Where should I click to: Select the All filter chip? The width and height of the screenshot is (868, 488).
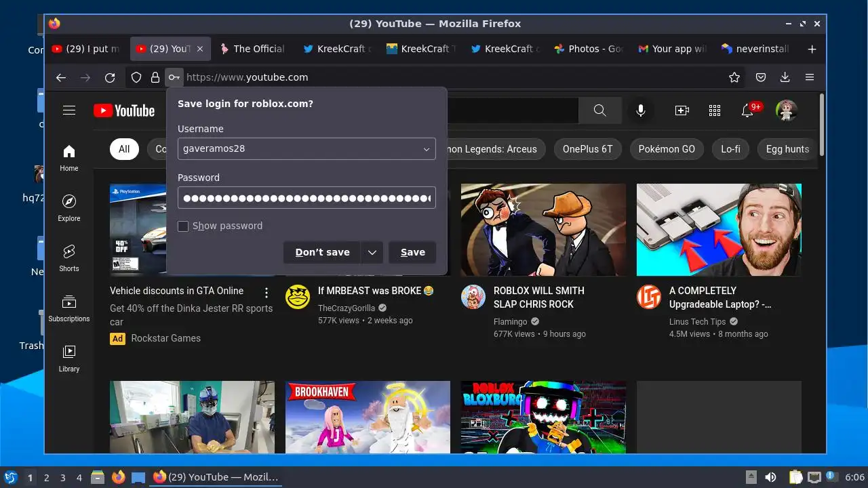point(124,149)
